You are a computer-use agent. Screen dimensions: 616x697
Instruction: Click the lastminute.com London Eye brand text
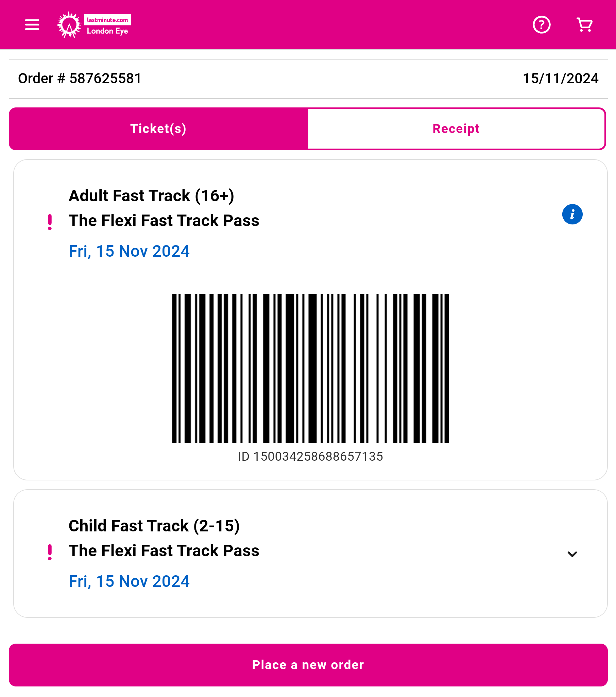click(x=107, y=25)
